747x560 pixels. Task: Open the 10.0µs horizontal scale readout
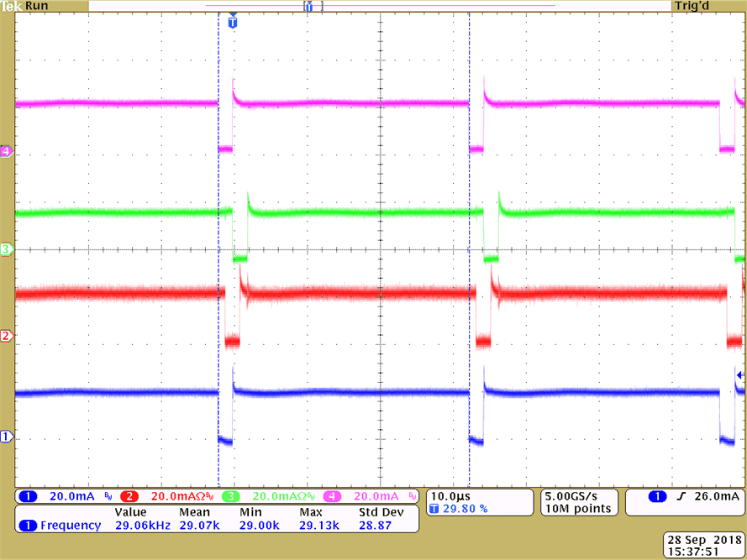452,496
